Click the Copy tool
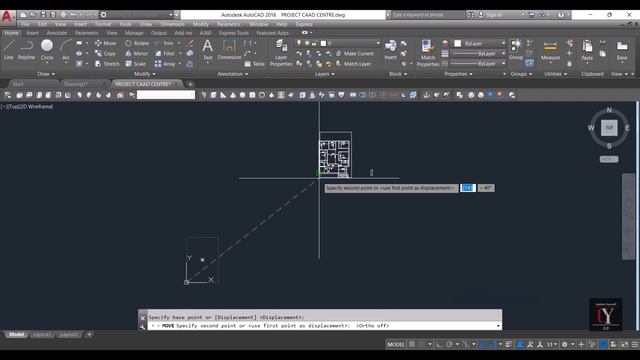This screenshot has height=360, width=640. click(106, 53)
